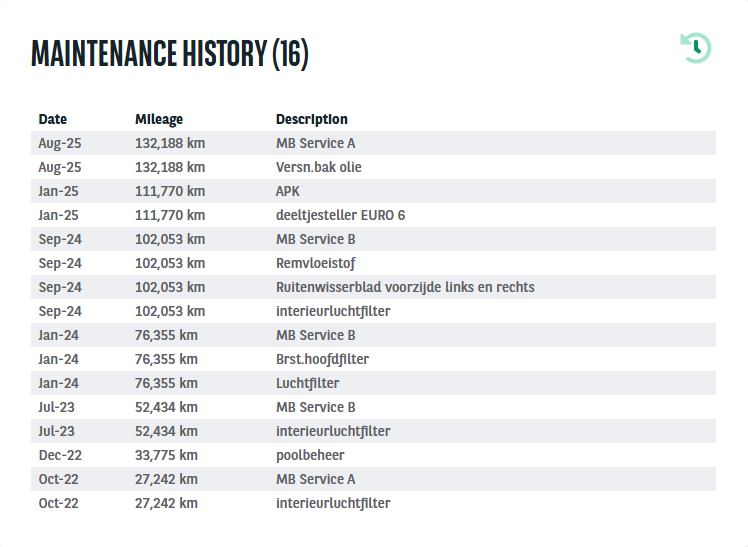This screenshot has height=547, width=748.
Task: Click the Dec-22 date cell
Action: pos(60,455)
